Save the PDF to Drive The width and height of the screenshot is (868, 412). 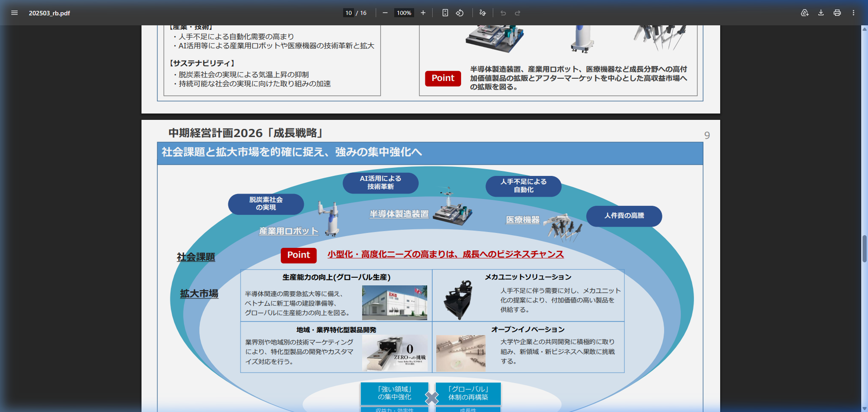(804, 13)
